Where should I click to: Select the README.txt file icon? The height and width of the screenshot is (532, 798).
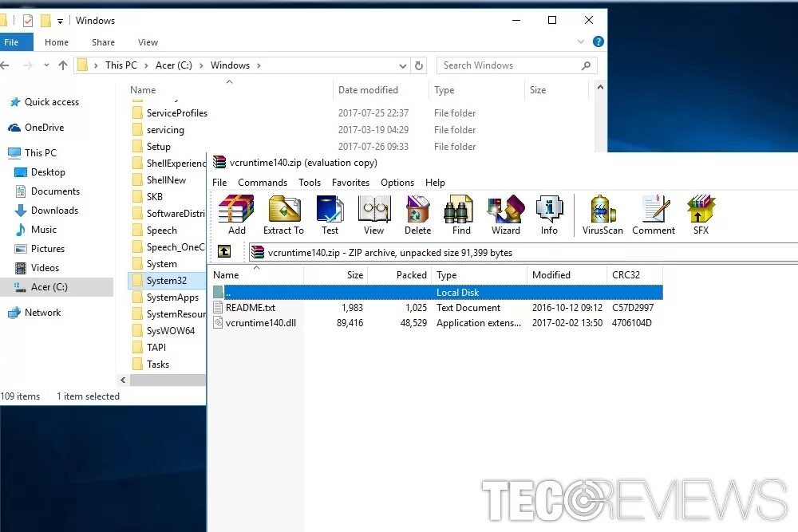click(x=218, y=307)
